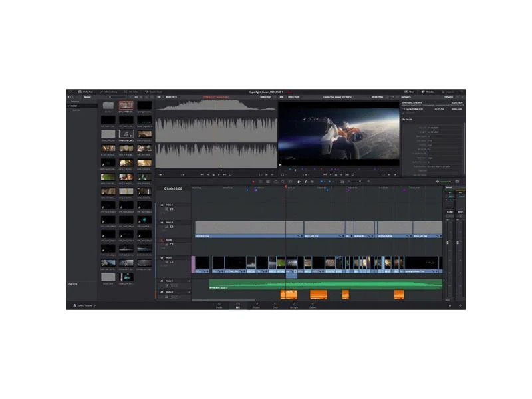Stop playback in the source viewer
The width and height of the screenshot is (532, 399).
[x=213, y=174]
